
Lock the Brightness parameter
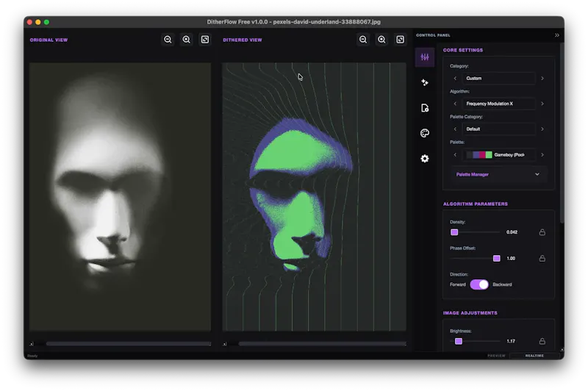coord(542,341)
